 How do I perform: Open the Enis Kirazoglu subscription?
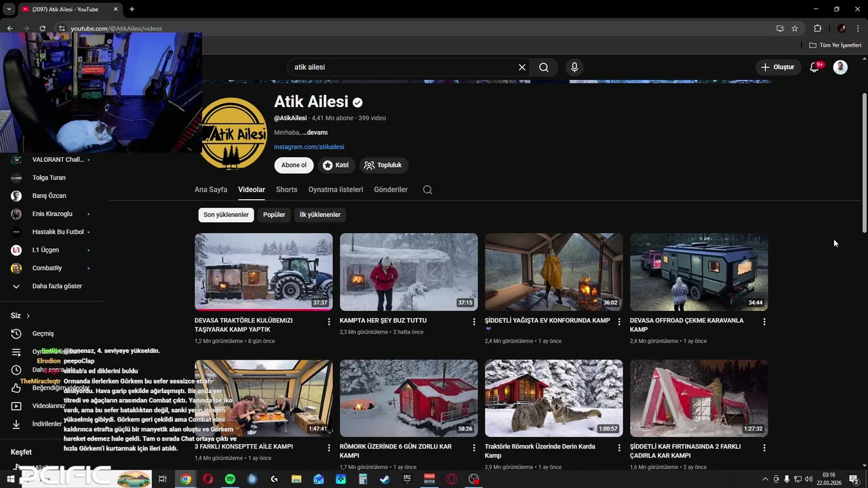[x=52, y=213]
